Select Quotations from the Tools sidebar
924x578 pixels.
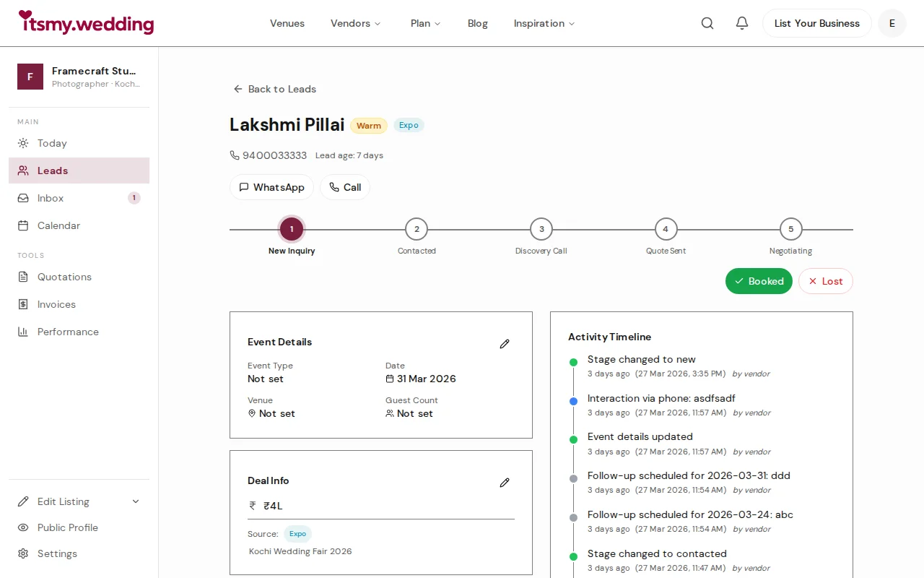(x=64, y=277)
